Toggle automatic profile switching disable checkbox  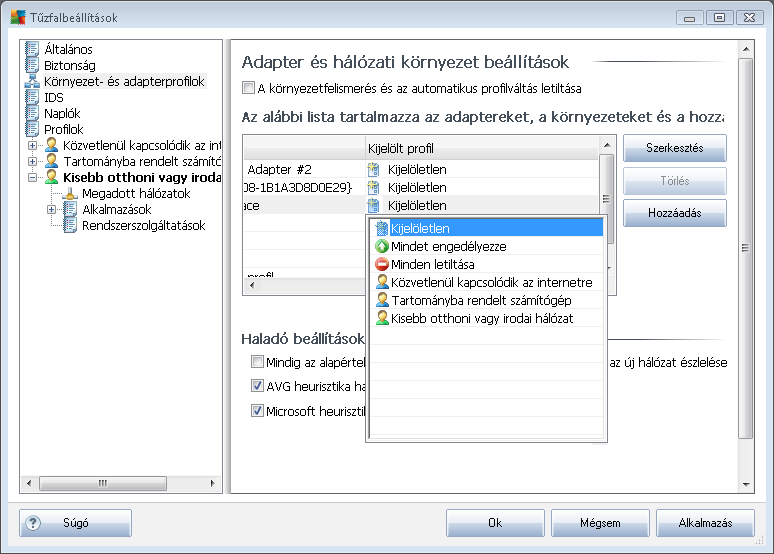click(248, 88)
